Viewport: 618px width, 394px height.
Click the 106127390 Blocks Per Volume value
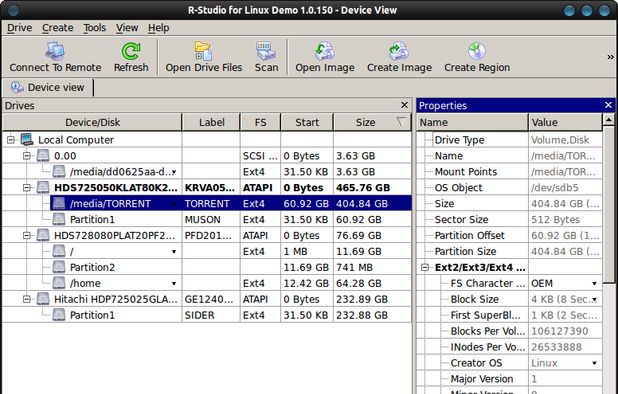565,331
